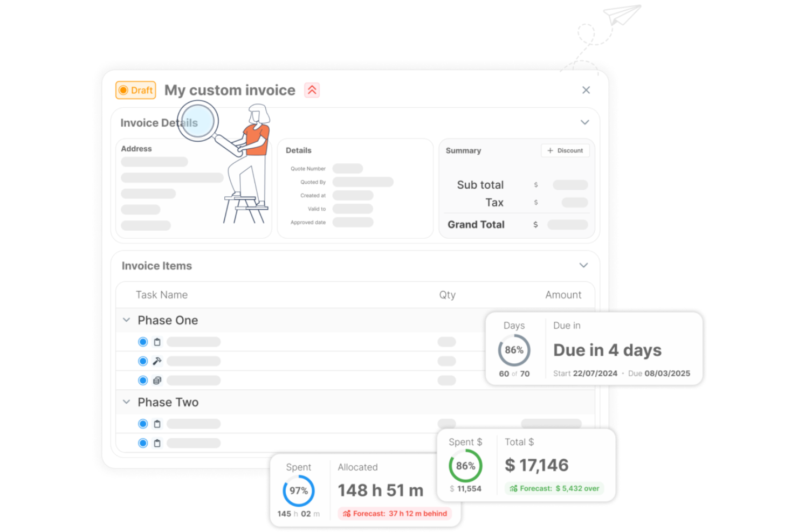Click the clipboard icon on the last Phase Two item
798x532 pixels.
[157, 443]
